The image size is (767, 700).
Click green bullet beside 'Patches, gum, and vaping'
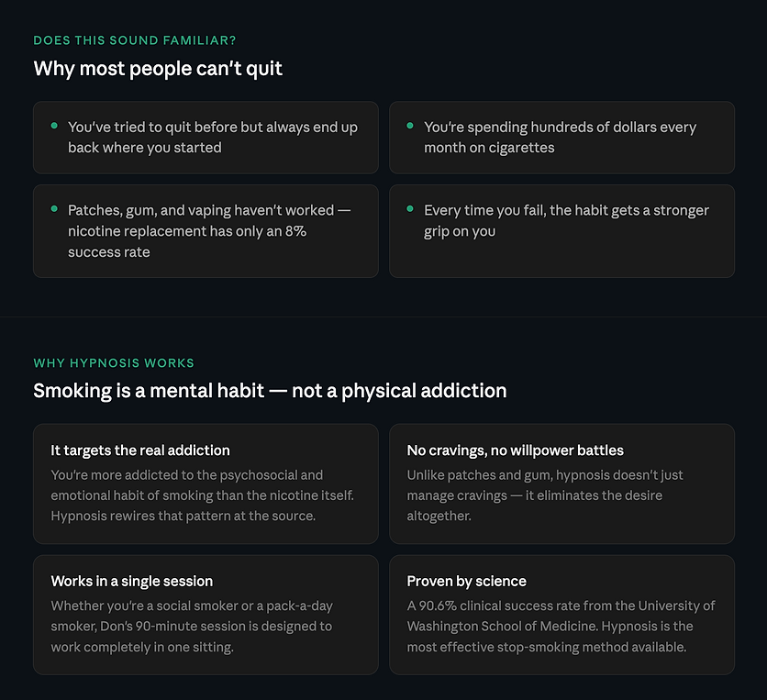tap(54, 209)
